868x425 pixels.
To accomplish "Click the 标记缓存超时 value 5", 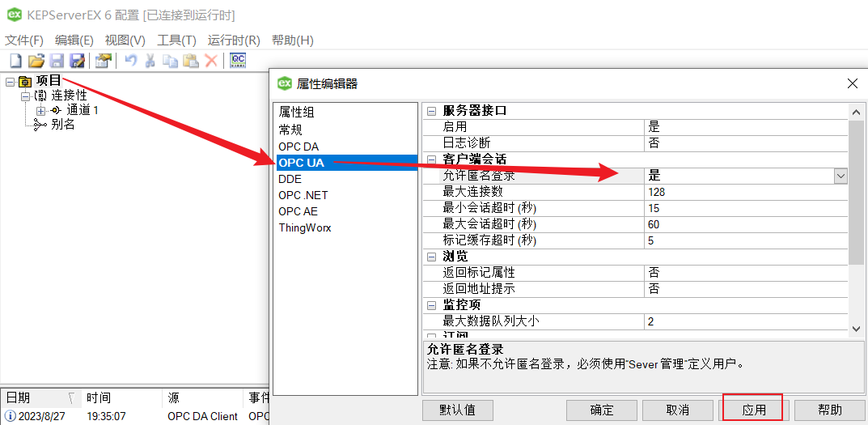I will click(746, 240).
